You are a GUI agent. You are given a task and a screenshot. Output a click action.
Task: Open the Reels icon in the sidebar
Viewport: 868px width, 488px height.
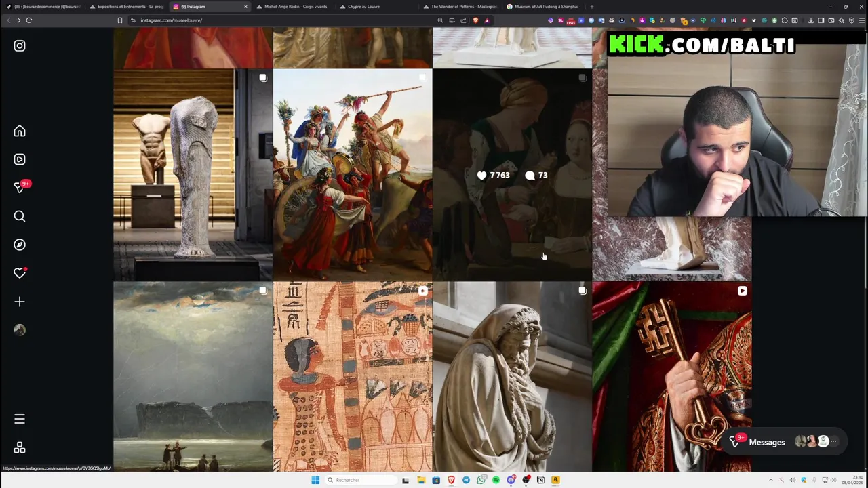coord(20,159)
